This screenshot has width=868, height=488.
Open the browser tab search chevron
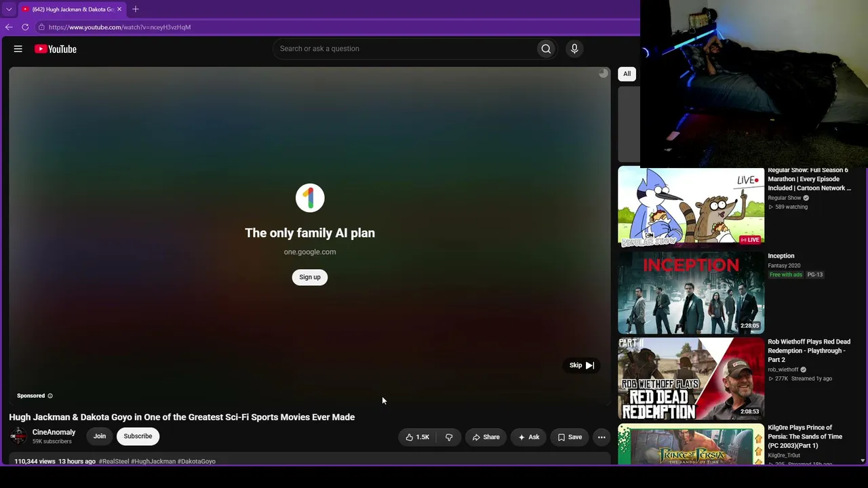point(9,9)
